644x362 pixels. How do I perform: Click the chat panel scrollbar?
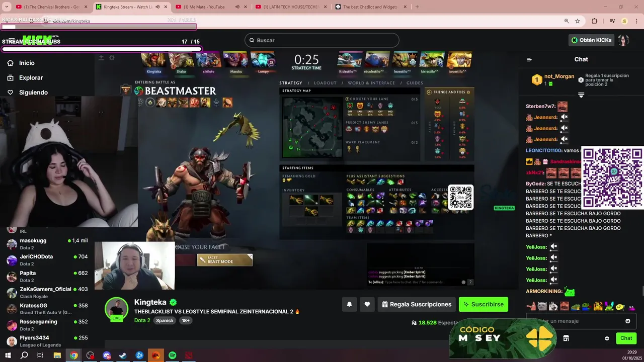click(x=642, y=291)
